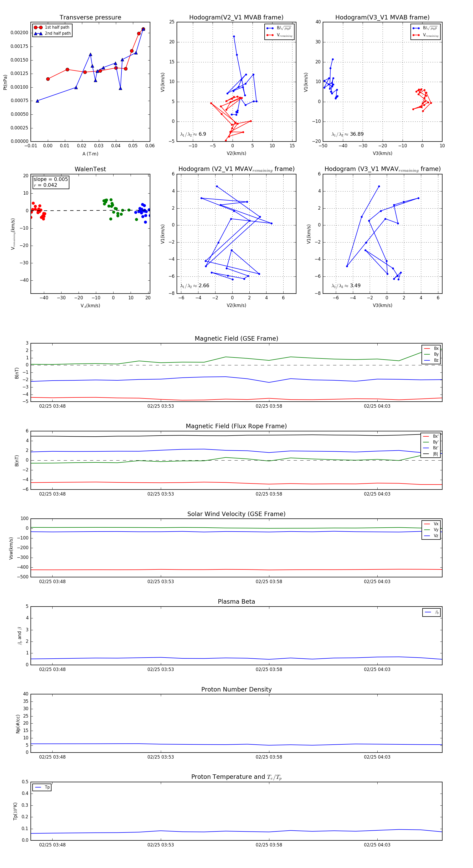Select the 'By' legend entry in the GSE magnetic field plot
Screen dimensions: 473x868
click(431, 355)
